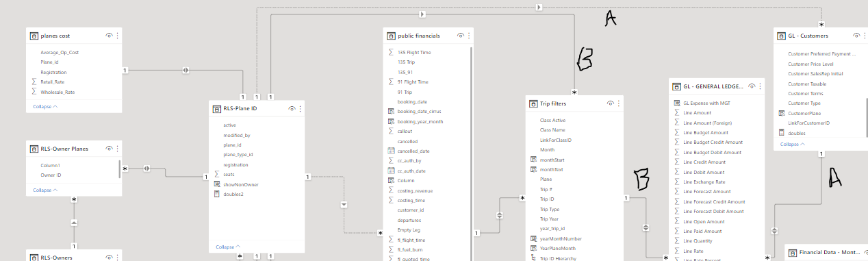Click the RLS-Plane ID table icon
The image size is (868, 261).
pos(217,109)
